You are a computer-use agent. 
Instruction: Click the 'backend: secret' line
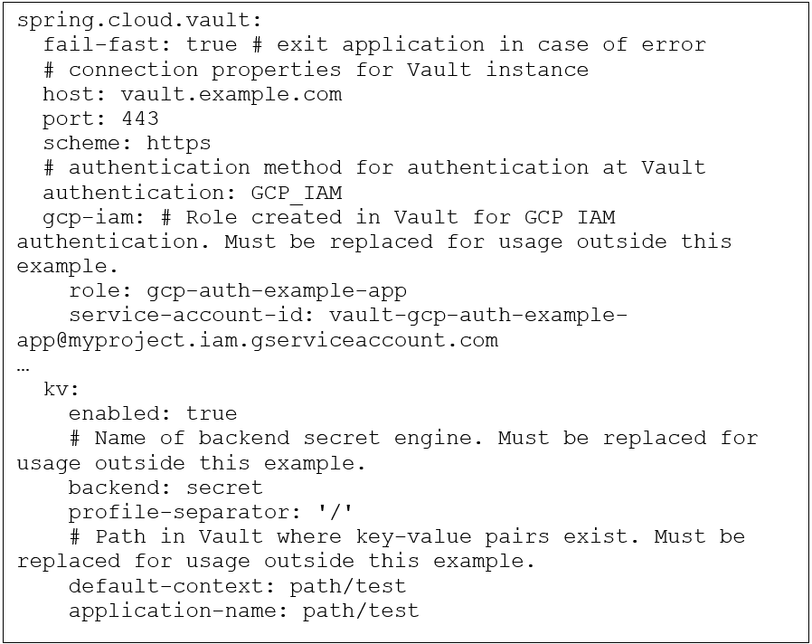pyautogui.click(x=165, y=488)
